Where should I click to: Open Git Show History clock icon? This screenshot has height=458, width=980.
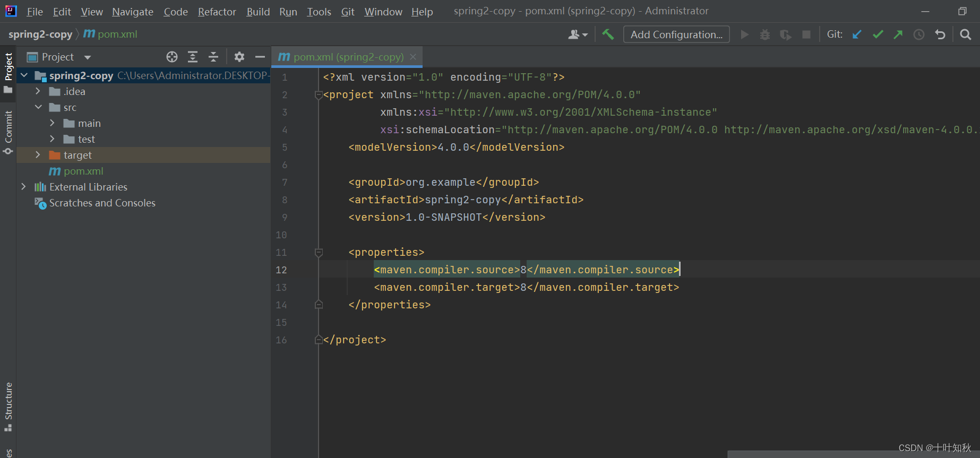click(x=919, y=34)
